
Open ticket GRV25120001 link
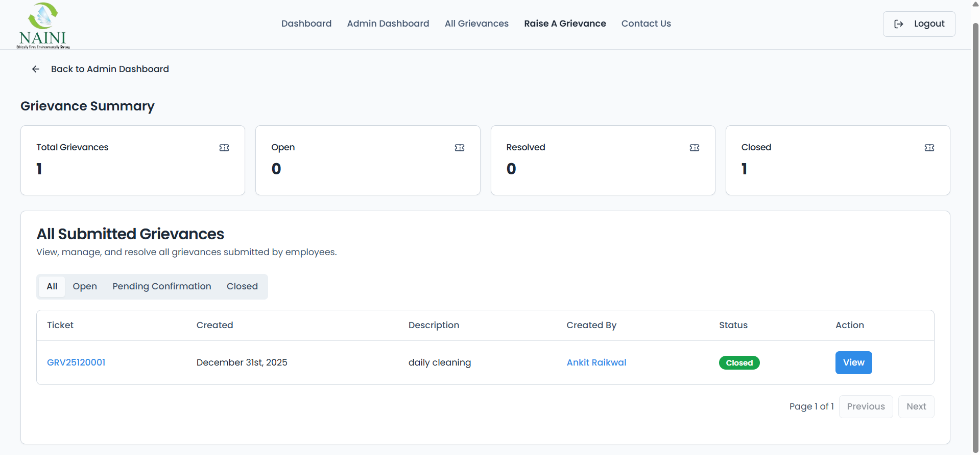[76, 362]
